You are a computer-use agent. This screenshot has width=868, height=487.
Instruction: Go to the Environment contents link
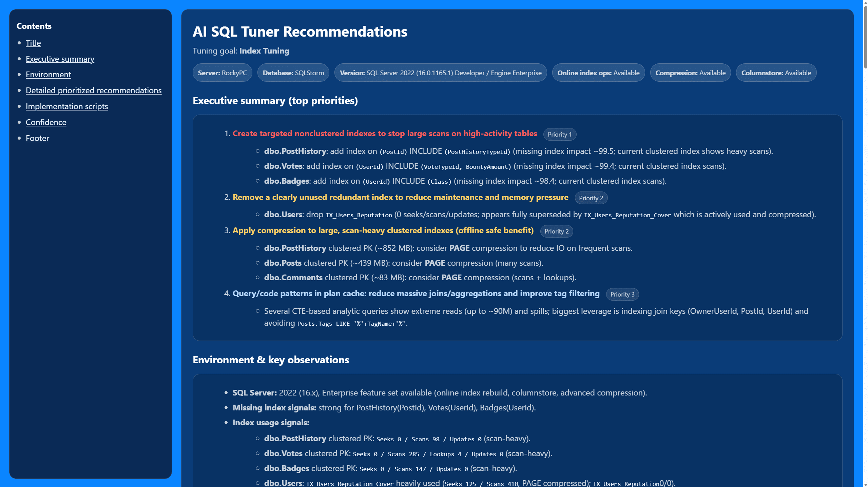pos(48,75)
